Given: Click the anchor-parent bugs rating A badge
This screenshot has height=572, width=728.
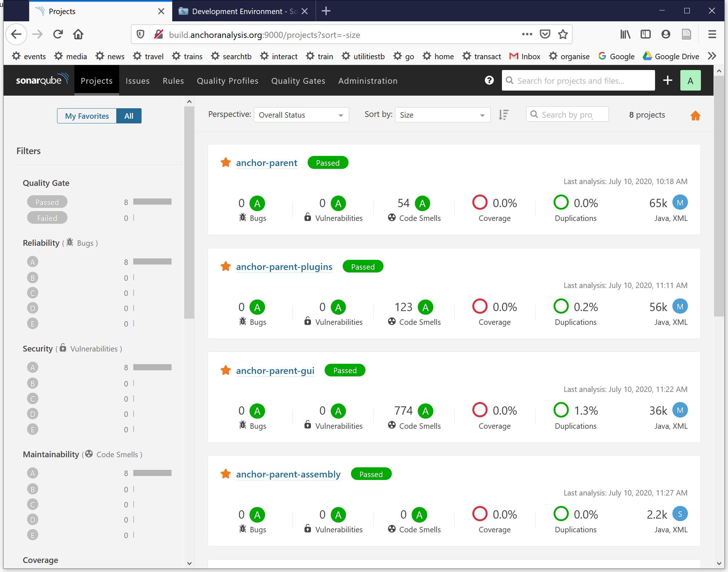Looking at the screenshot, I should pos(257,203).
